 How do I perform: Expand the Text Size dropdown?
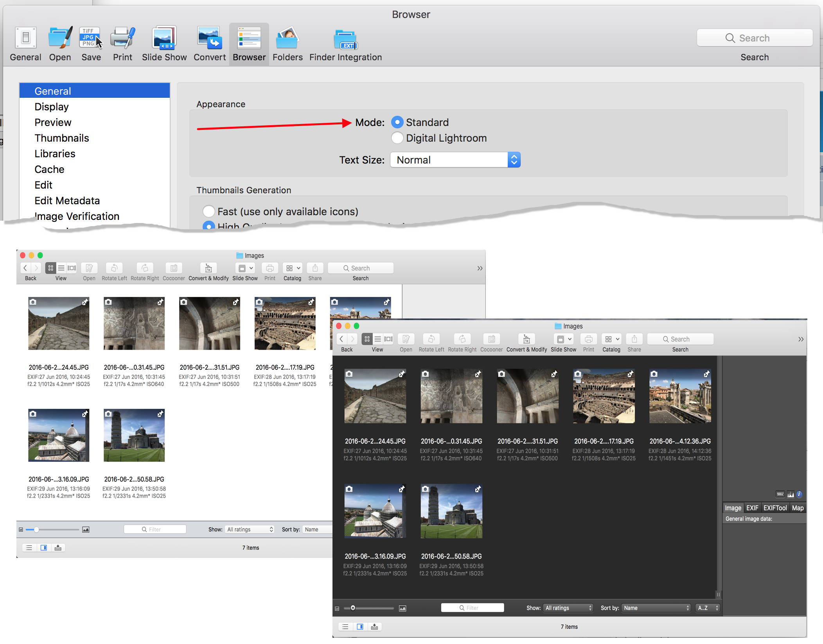(x=514, y=160)
